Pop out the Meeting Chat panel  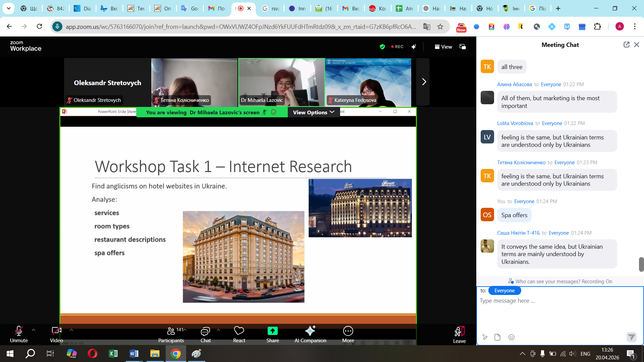pos(626,45)
